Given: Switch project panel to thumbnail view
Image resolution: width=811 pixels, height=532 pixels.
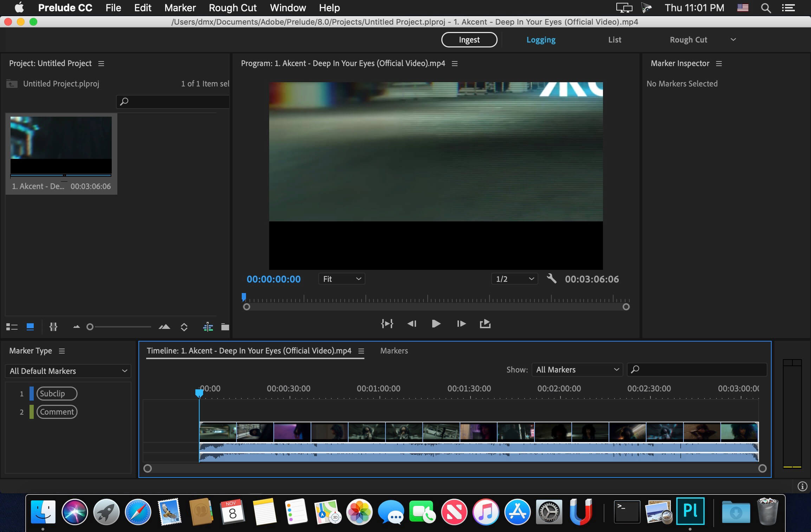Looking at the screenshot, I should tap(30, 327).
